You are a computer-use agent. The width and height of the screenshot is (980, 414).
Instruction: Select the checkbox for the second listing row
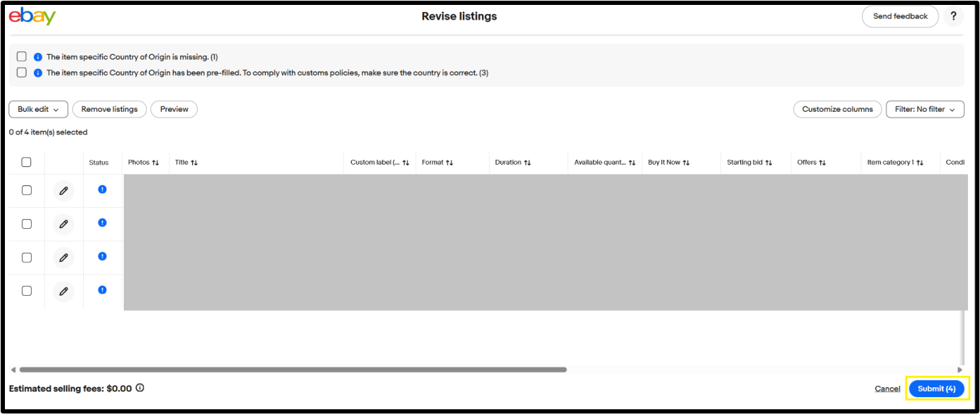coord(27,224)
